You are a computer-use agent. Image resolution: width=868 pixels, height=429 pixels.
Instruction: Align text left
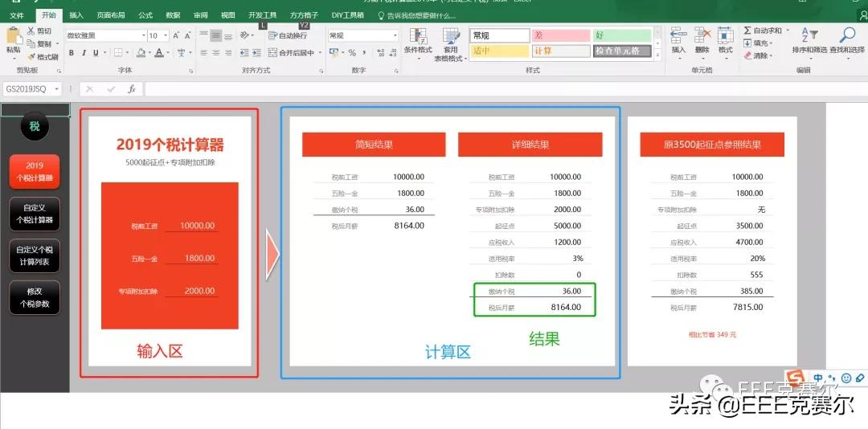(x=203, y=53)
